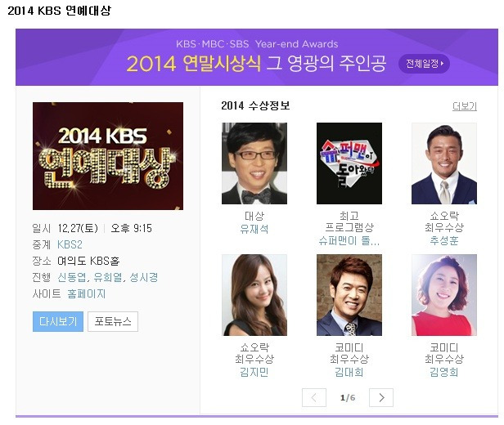Open the 전체일정 schedule button
This screenshot has width=504, height=425.
(x=424, y=64)
